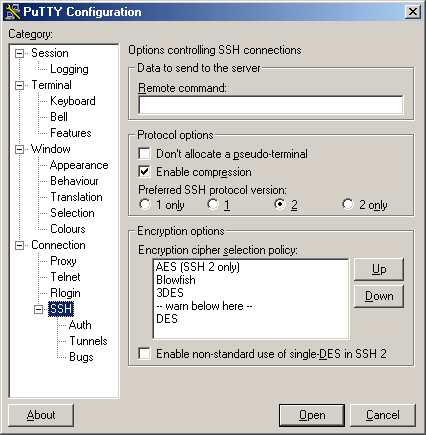Uncheck Enable compression checkbox

tap(144, 172)
